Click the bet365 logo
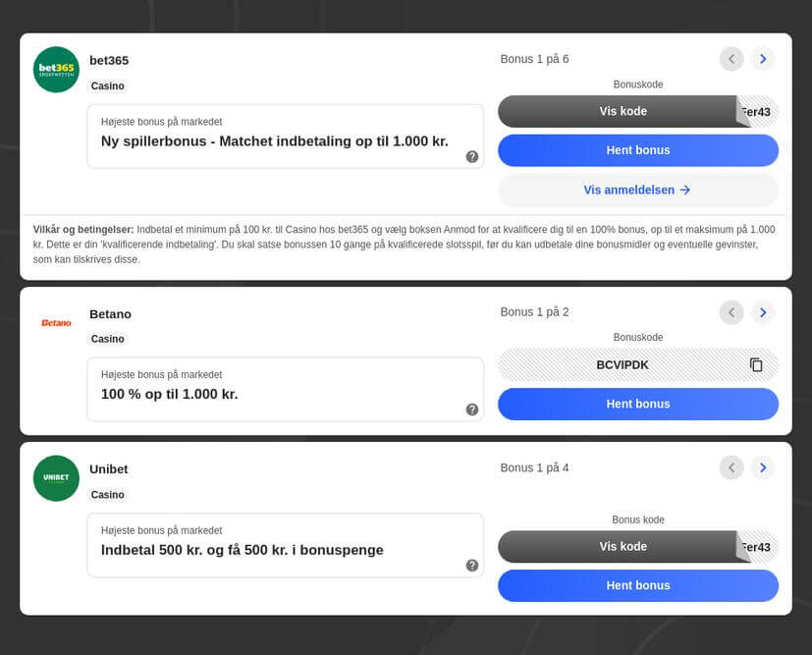 tap(56, 70)
